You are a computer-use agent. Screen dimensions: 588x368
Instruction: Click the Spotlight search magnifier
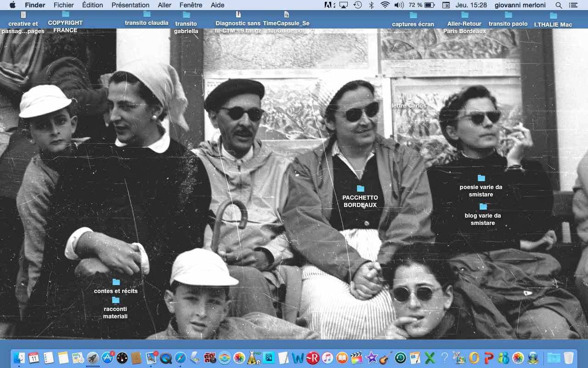coord(559,5)
